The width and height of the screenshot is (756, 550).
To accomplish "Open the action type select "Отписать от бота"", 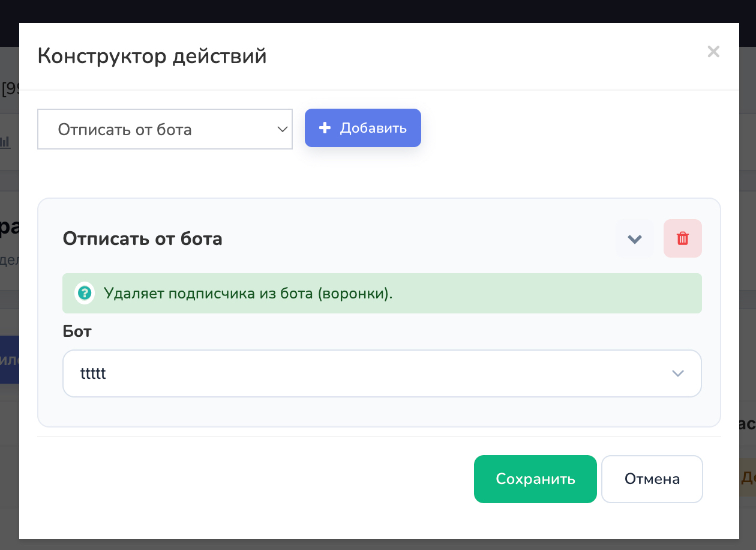I will (165, 129).
